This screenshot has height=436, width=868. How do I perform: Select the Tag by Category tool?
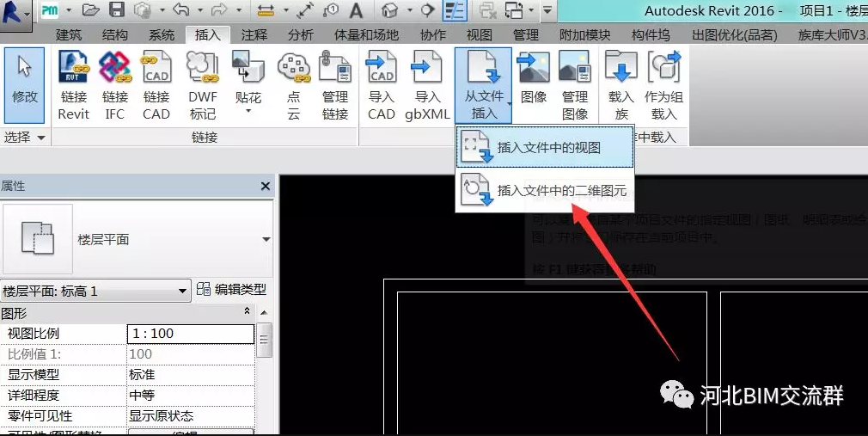pos(331,10)
